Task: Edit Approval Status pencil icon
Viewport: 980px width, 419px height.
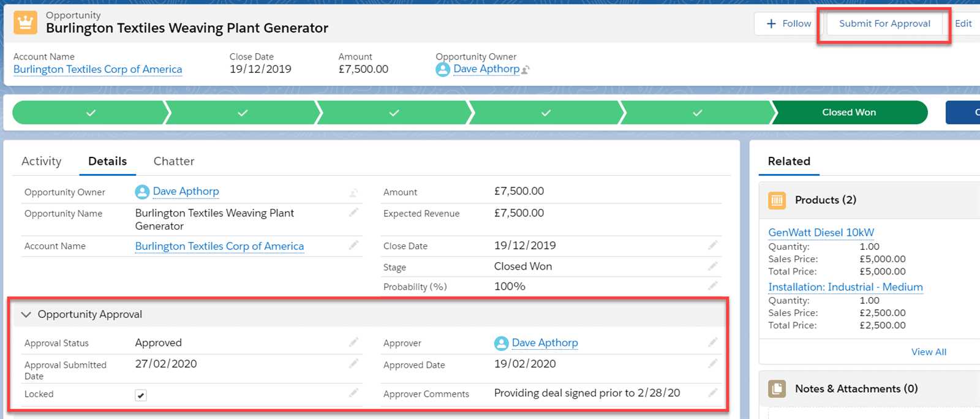Action: point(353,342)
